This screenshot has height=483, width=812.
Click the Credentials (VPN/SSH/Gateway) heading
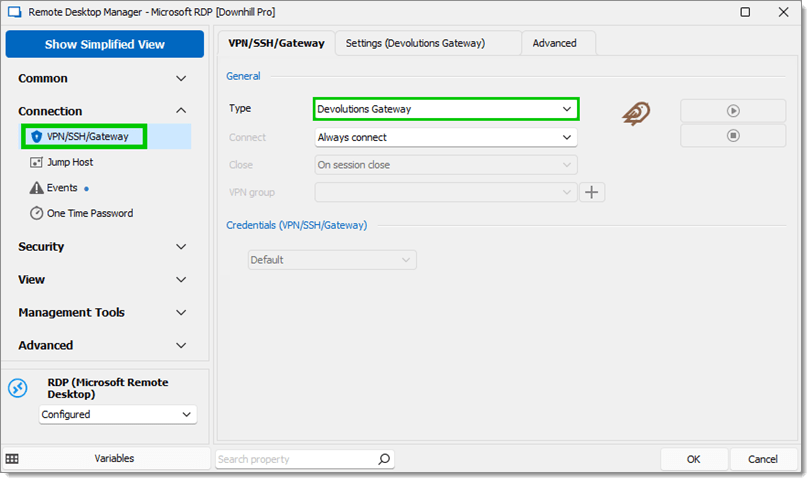(x=297, y=225)
